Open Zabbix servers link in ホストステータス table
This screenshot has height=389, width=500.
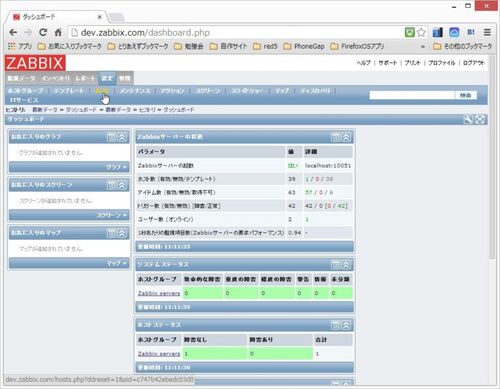[x=159, y=354]
